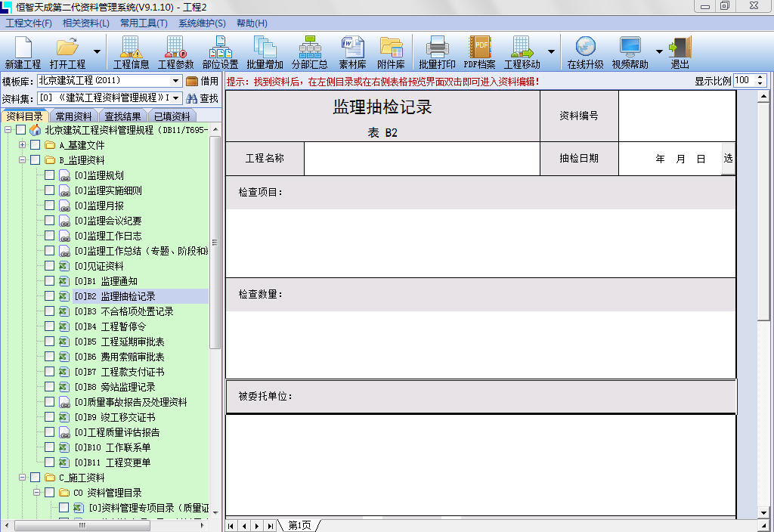Check the box for [0]B11 工程变更单

tap(49, 462)
